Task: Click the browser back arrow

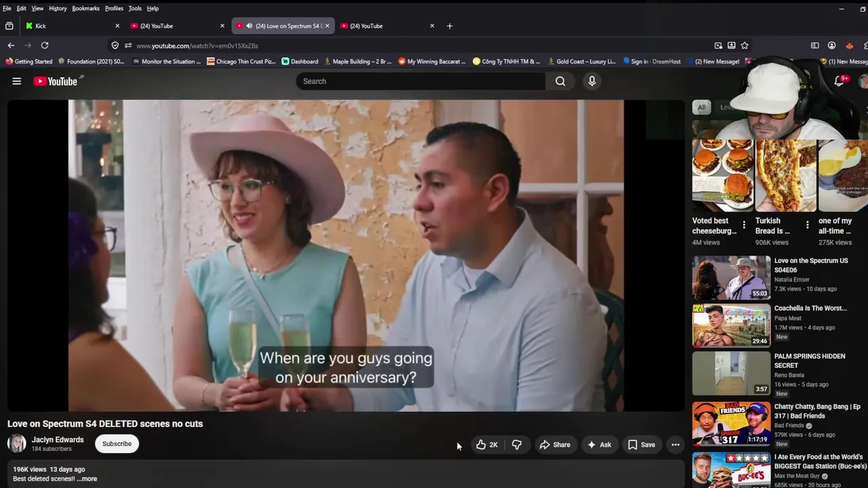Action: click(x=11, y=45)
